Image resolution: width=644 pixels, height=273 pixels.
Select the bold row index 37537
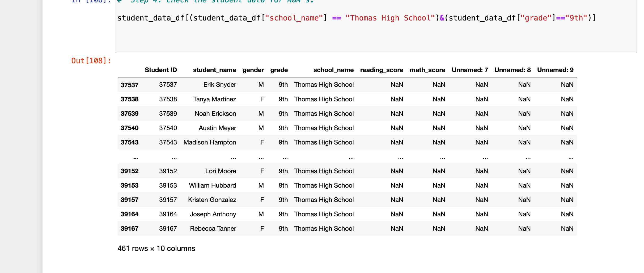tap(129, 85)
